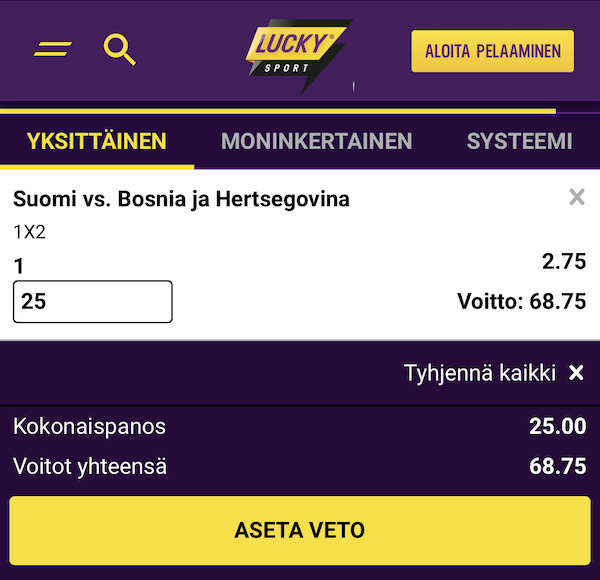Focus the stake input showing 25
The height and width of the screenshot is (580, 600).
point(92,301)
